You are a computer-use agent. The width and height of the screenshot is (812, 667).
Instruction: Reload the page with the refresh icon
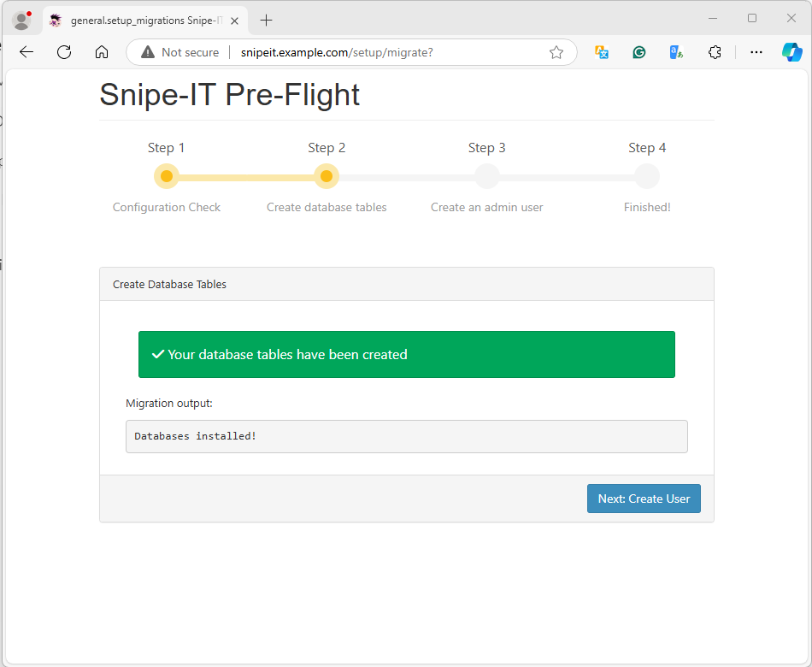coord(64,52)
